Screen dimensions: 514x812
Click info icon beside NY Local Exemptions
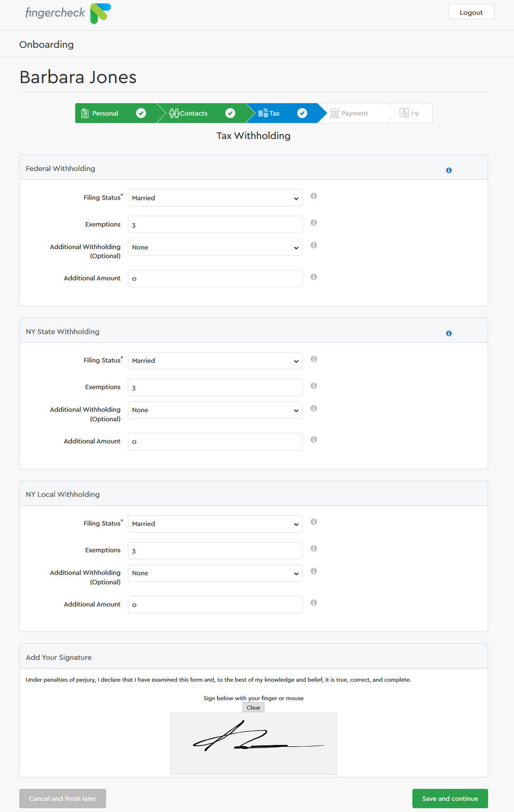point(314,548)
